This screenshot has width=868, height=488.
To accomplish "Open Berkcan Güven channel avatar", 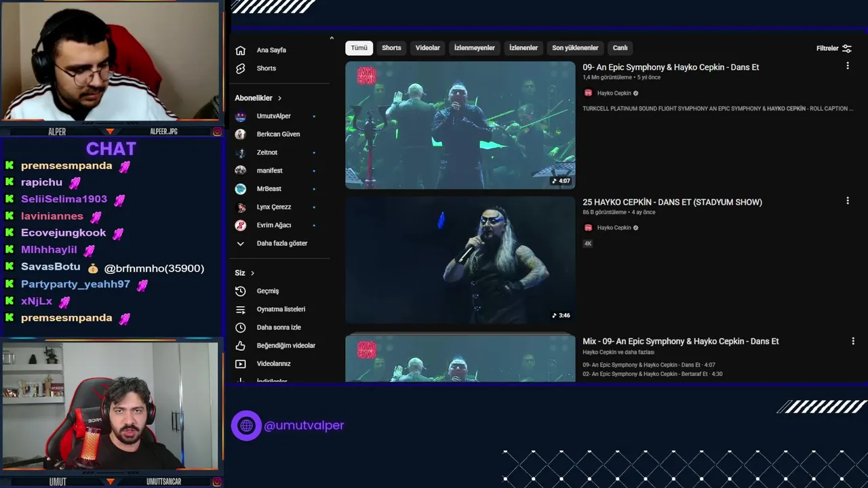I will (240, 134).
